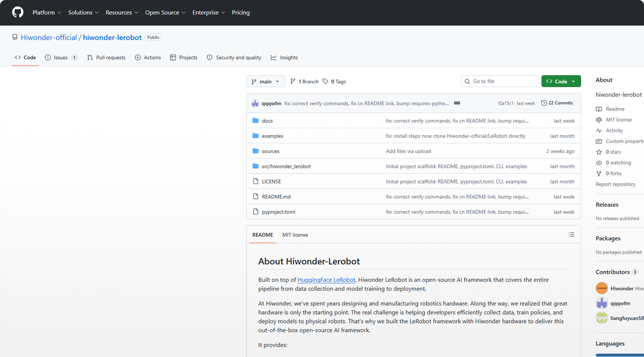Viewport: 644px width, 357px height.
Task: Open MIT license link in About
Action: tap(614, 120)
